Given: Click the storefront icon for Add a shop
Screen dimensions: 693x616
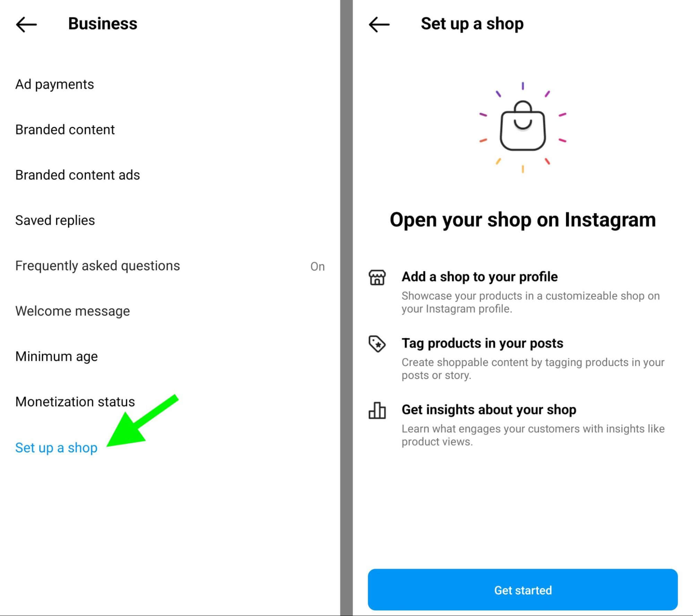Looking at the screenshot, I should tap(378, 278).
